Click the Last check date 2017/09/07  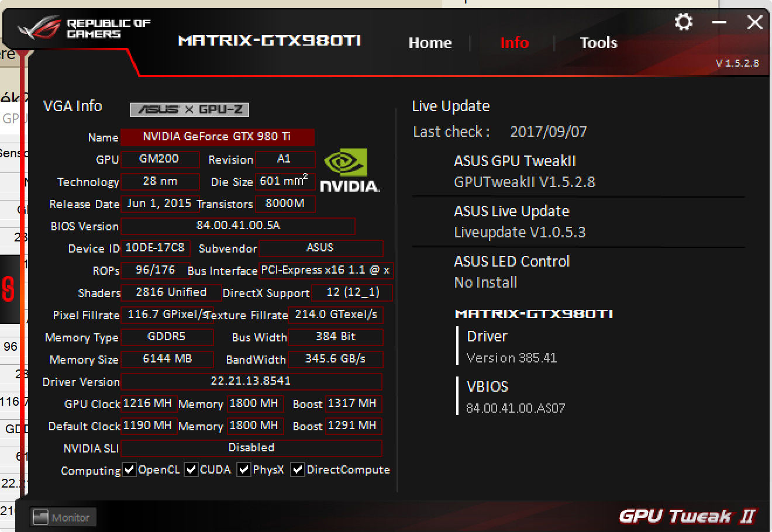[549, 132]
